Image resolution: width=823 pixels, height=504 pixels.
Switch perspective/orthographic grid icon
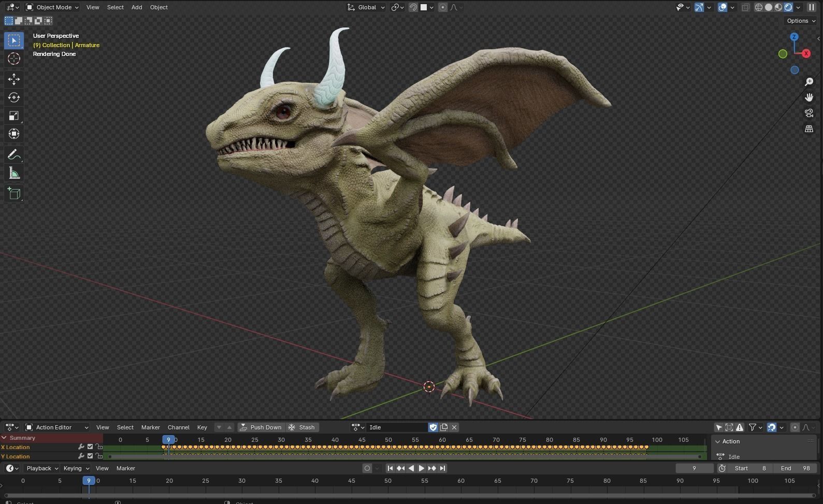coord(809,129)
